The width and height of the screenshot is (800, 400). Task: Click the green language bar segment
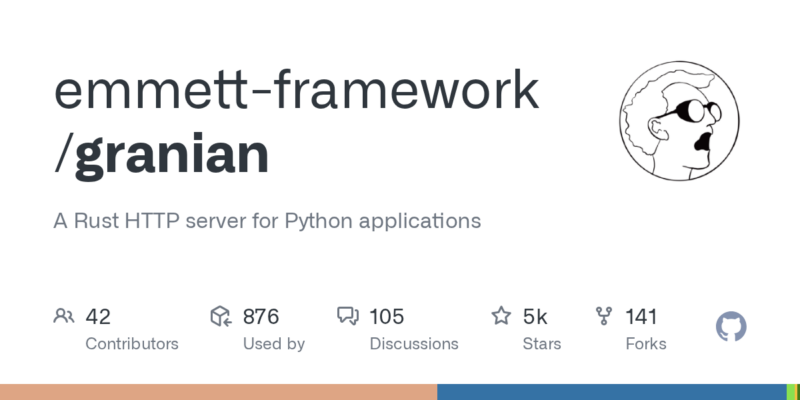pyautogui.click(x=791, y=392)
